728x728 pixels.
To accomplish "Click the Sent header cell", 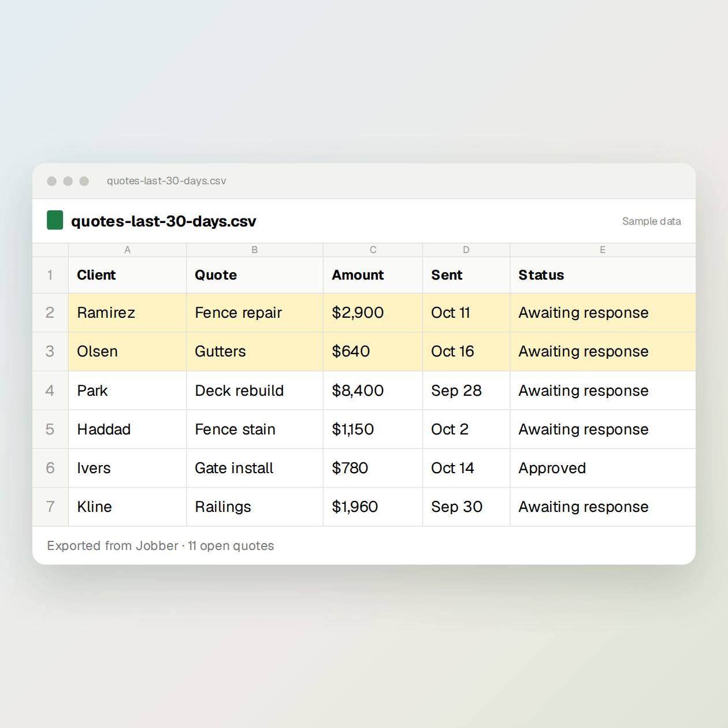I will coord(466,275).
